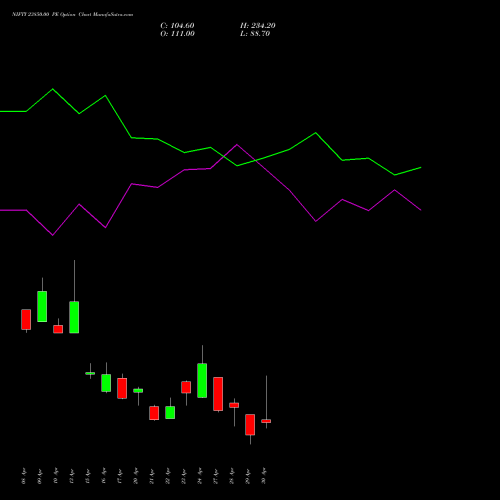The height and width of the screenshot is (500, 500).
Task: Click the green candlestick for 24 Apr
Action: [202, 380]
